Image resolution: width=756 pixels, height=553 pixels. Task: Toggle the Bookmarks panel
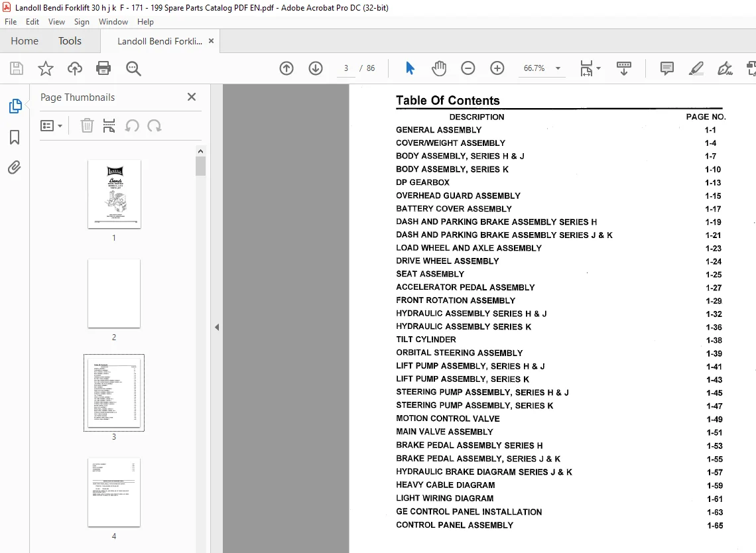pyautogui.click(x=15, y=137)
